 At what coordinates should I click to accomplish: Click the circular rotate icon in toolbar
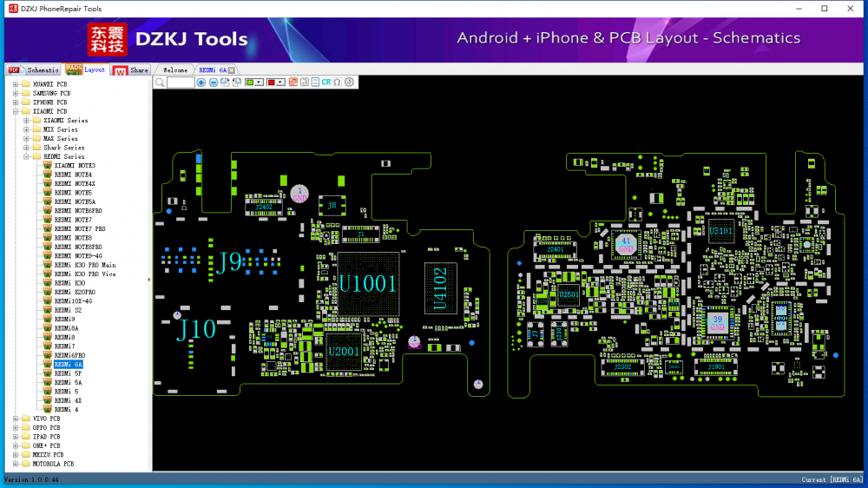(349, 82)
